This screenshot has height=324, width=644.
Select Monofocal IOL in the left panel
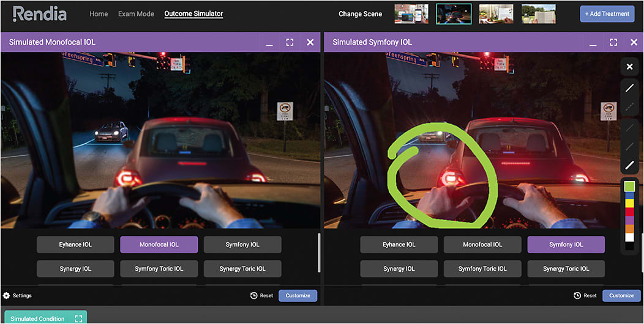tap(159, 245)
